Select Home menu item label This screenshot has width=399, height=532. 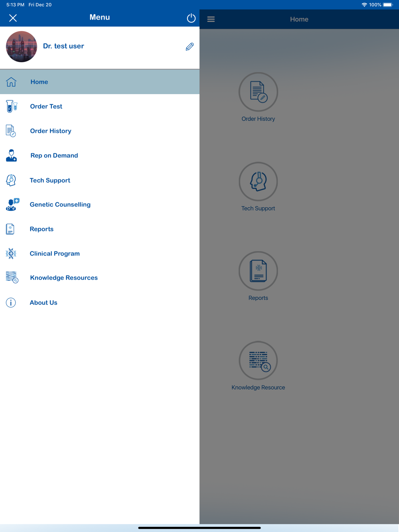coord(39,82)
